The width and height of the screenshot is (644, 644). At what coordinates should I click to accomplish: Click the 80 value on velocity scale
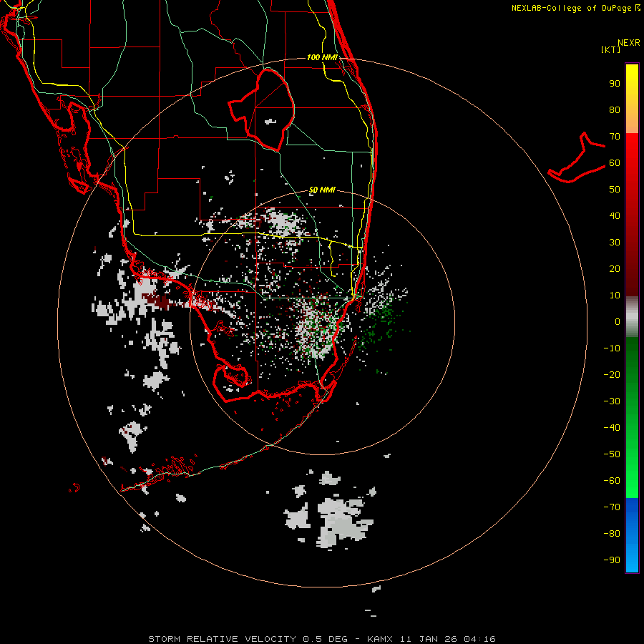615,110
